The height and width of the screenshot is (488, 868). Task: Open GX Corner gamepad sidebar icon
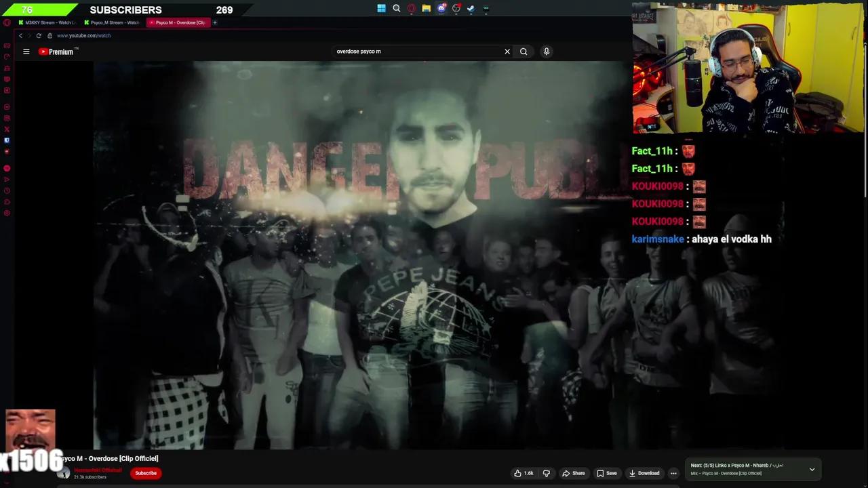pyautogui.click(x=7, y=45)
